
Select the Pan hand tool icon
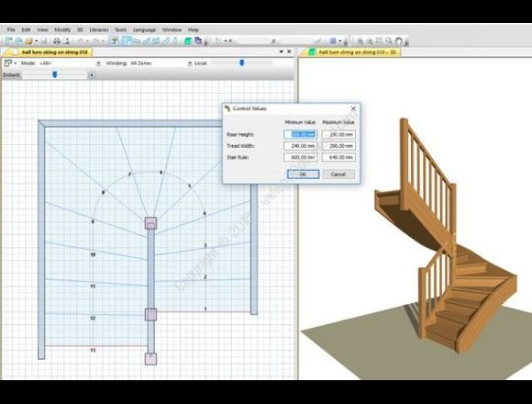click(x=399, y=41)
